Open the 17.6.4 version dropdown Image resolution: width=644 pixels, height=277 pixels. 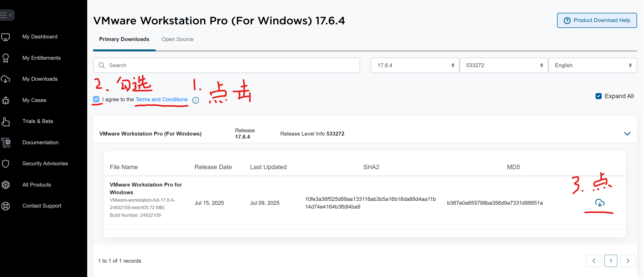click(x=415, y=65)
